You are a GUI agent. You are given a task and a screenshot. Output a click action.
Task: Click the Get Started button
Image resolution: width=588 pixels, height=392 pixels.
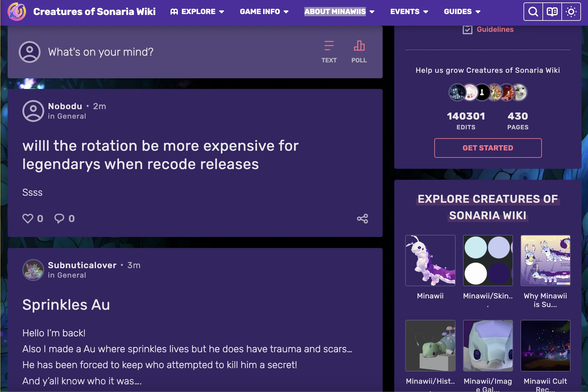(x=488, y=148)
